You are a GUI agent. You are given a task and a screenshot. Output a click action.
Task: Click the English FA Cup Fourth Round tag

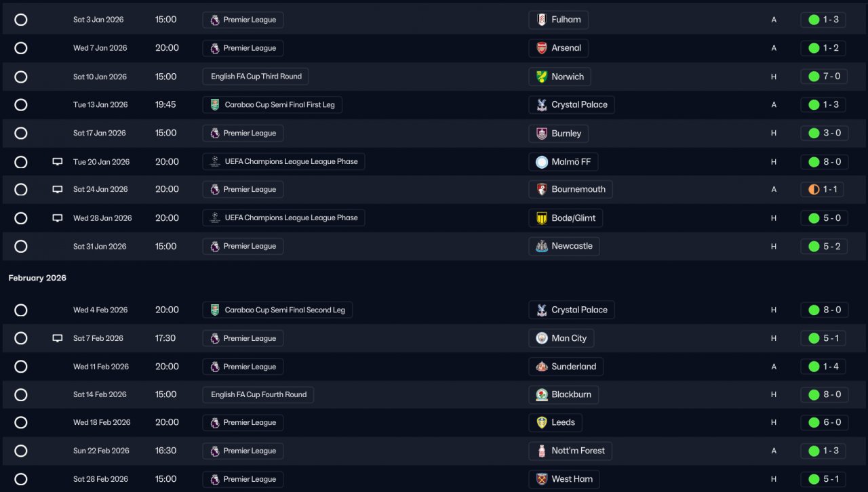258,394
